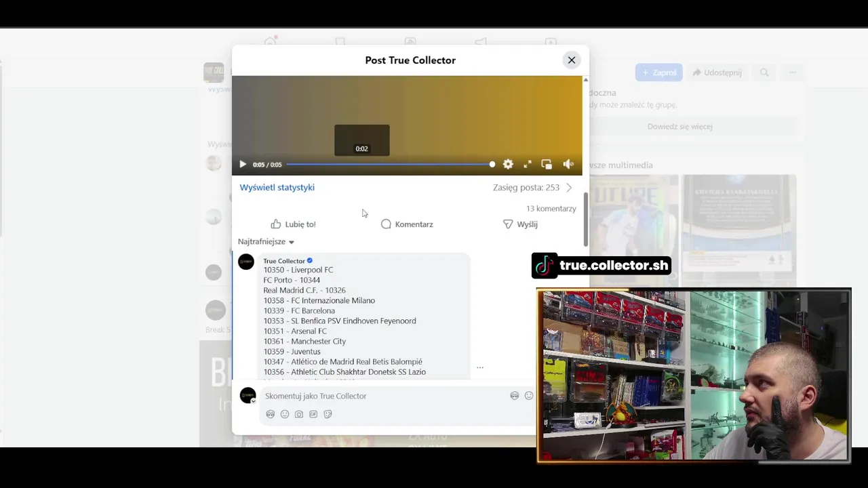868x488 pixels.
Task: Select line "10358 - FC Internazionale Milano"
Action: point(319,300)
